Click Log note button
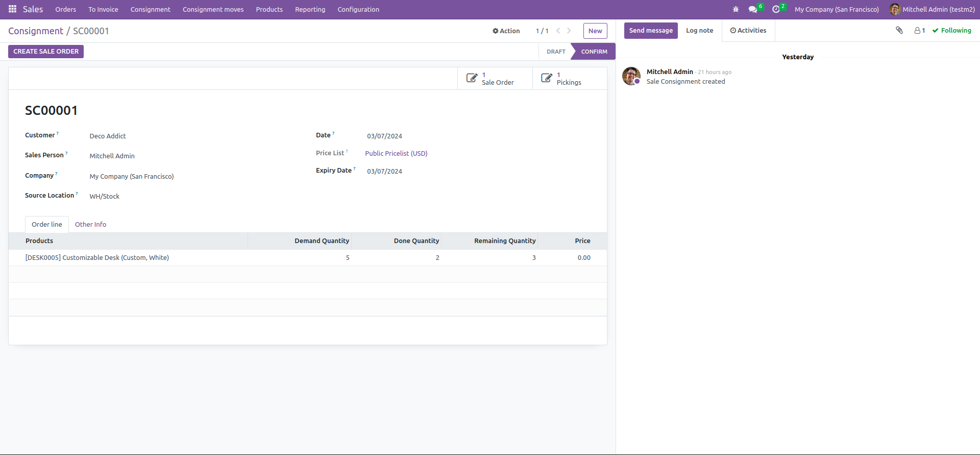Image resolution: width=980 pixels, height=455 pixels. point(700,31)
